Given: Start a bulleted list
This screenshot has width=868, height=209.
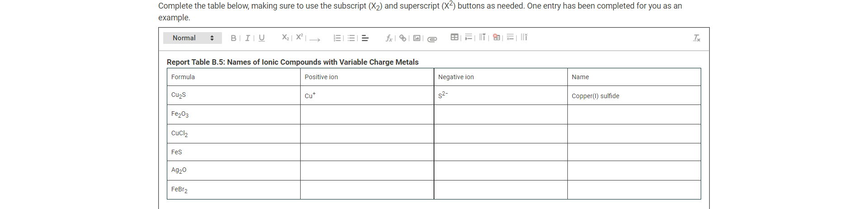Looking at the screenshot, I should 351,38.
